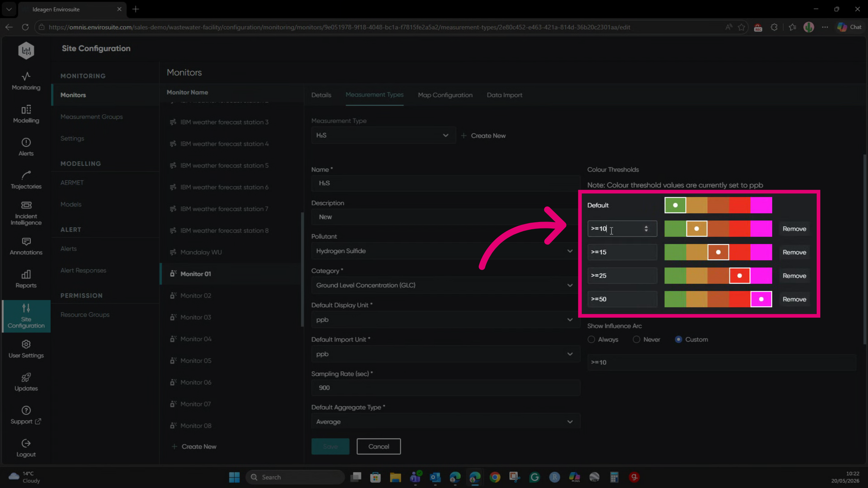Click the stepper arrows on >=10 threshold
The image size is (868, 488).
[646, 229]
